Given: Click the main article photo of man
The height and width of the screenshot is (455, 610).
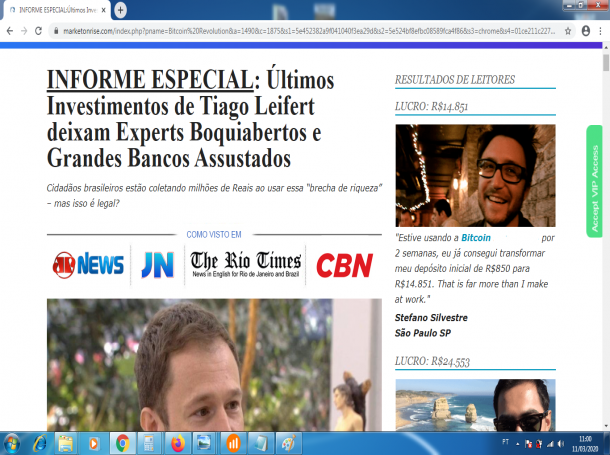Looking at the screenshot, I should (x=214, y=365).
